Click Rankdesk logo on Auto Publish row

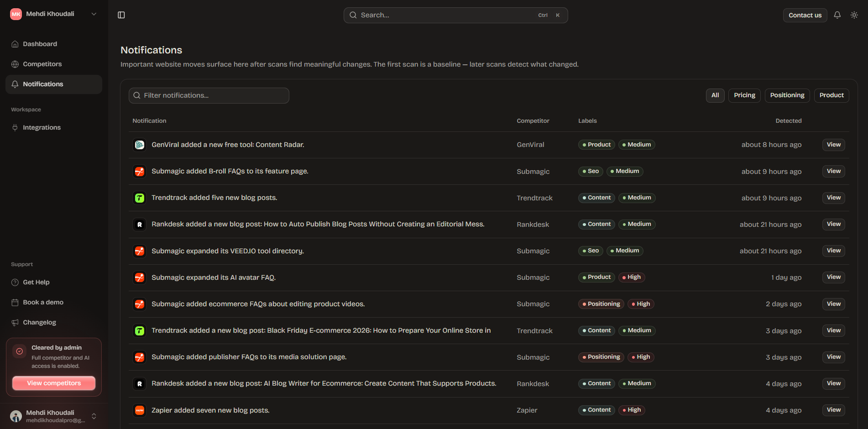pos(140,225)
